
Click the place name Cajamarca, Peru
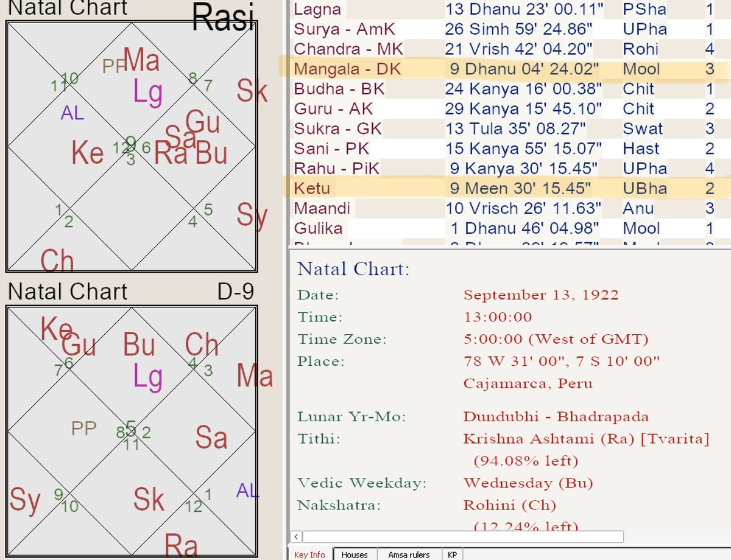528,383
